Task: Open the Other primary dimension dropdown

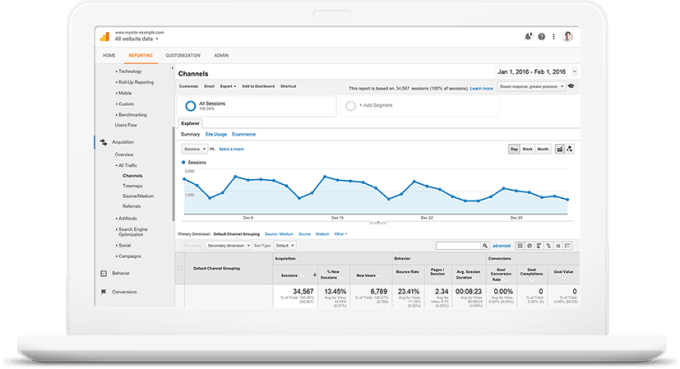Action: point(341,234)
